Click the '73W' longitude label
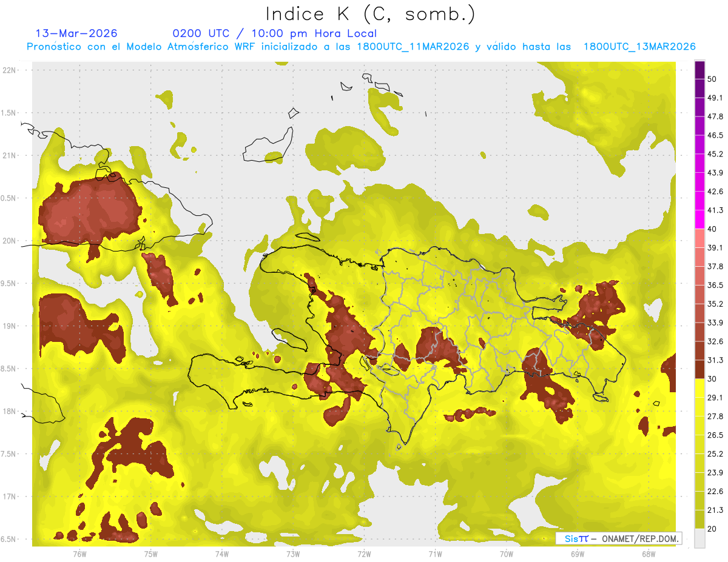728x562 pixels. click(293, 554)
